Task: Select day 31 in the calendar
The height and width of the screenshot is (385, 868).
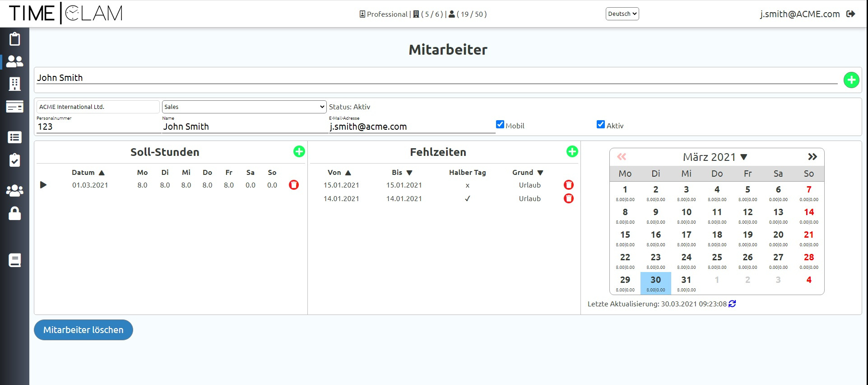Action: coord(687,283)
